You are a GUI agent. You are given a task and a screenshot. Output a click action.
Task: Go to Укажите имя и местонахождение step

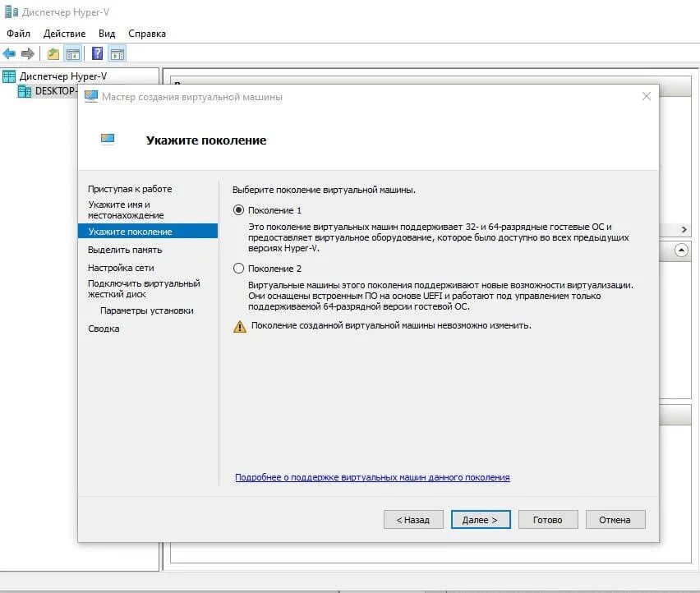pos(126,209)
